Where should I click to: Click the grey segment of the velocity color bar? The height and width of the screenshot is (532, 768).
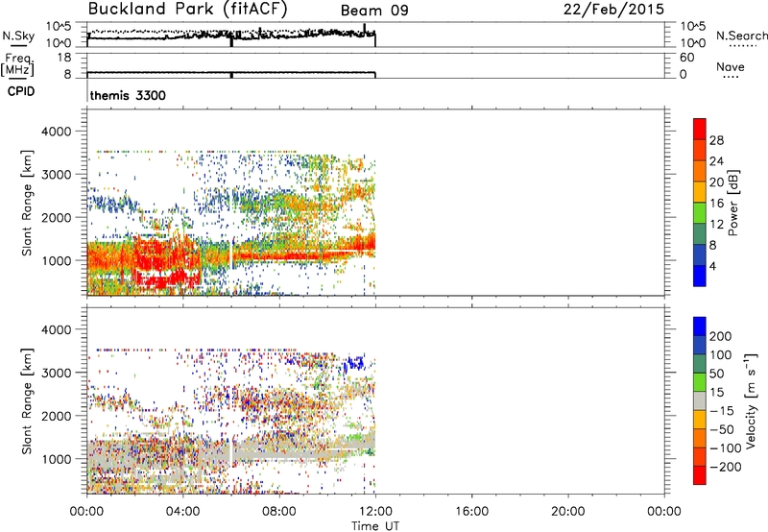700,400
